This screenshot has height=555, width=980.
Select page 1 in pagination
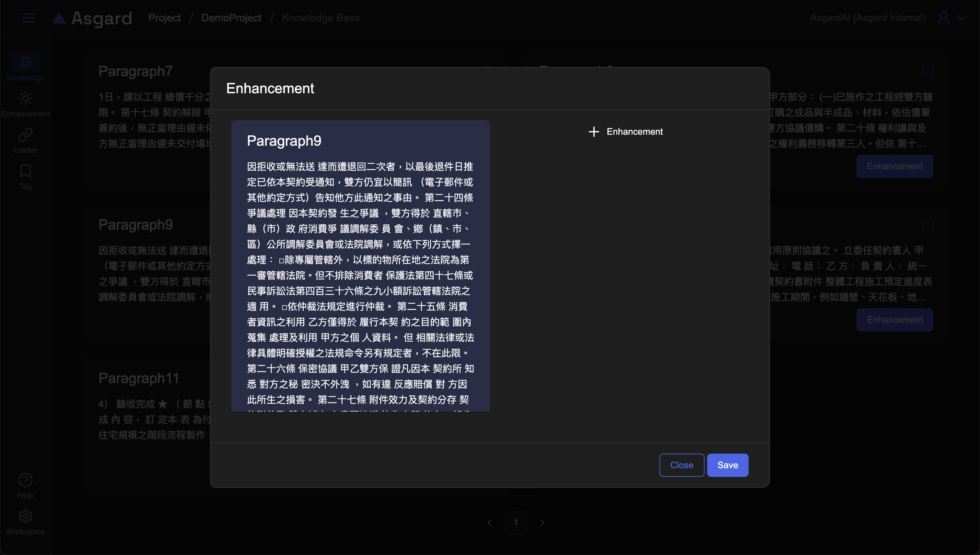pos(515,522)
